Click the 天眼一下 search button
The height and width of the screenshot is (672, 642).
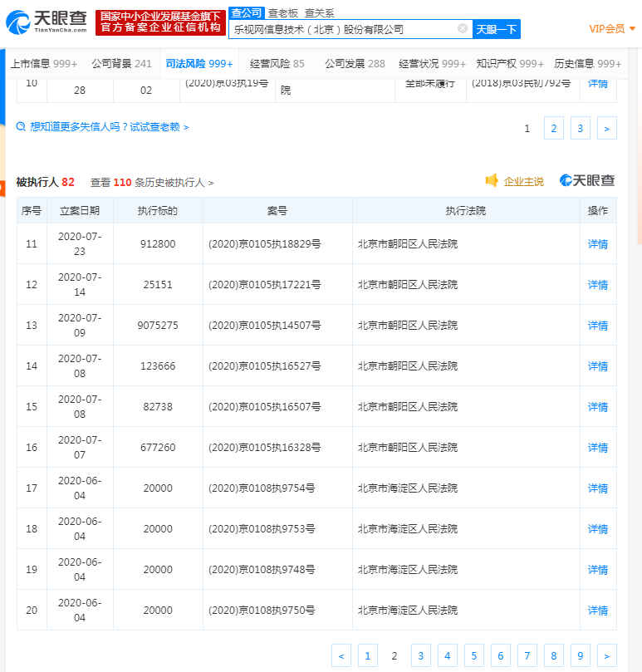pos(497,29)
